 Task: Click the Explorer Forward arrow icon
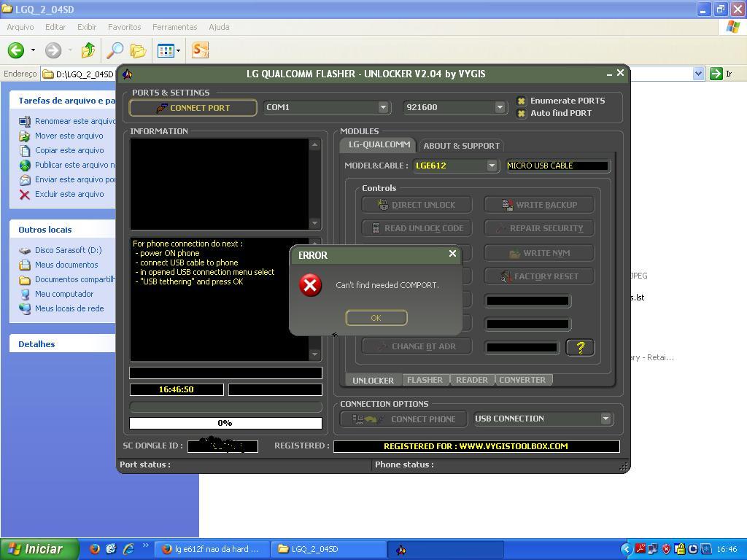[x=53, y=50]
